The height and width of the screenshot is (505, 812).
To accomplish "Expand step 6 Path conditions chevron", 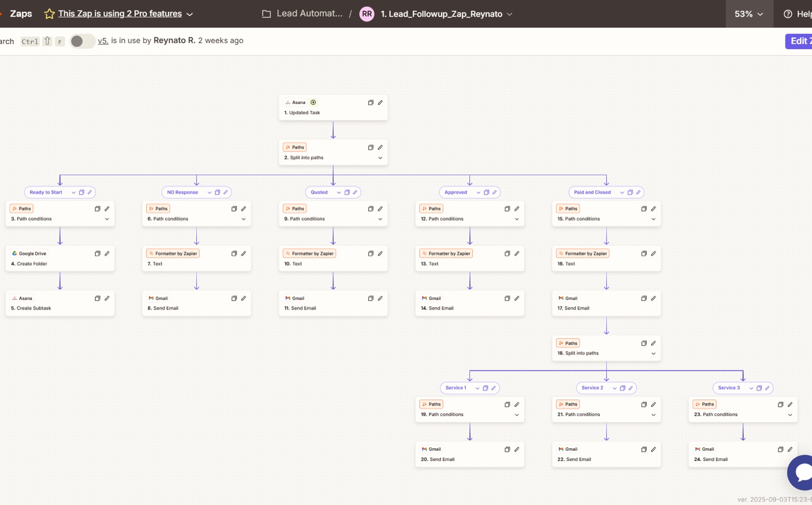I will (x=244, y=219).
